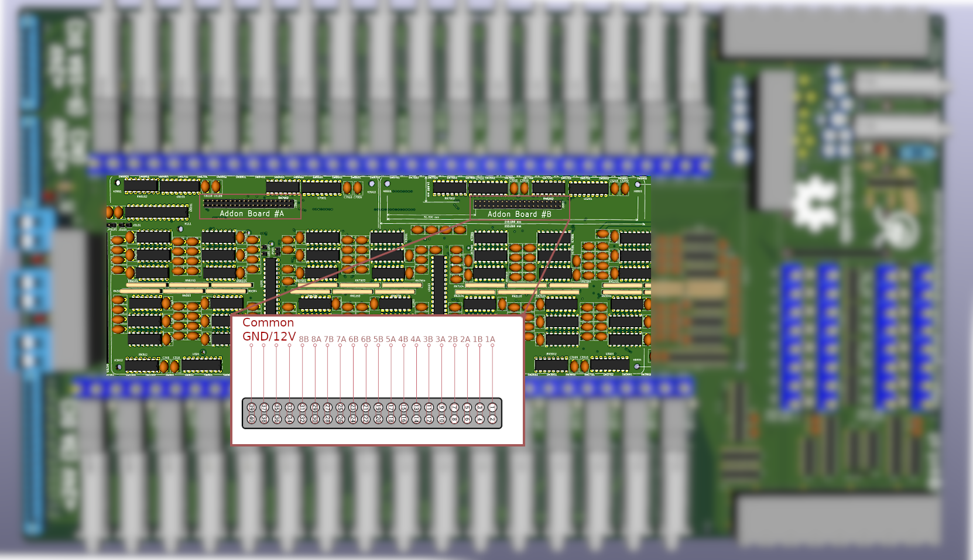Select the 2A pin label
This screenshot has width=973, height=560.
tap(465, 339)
